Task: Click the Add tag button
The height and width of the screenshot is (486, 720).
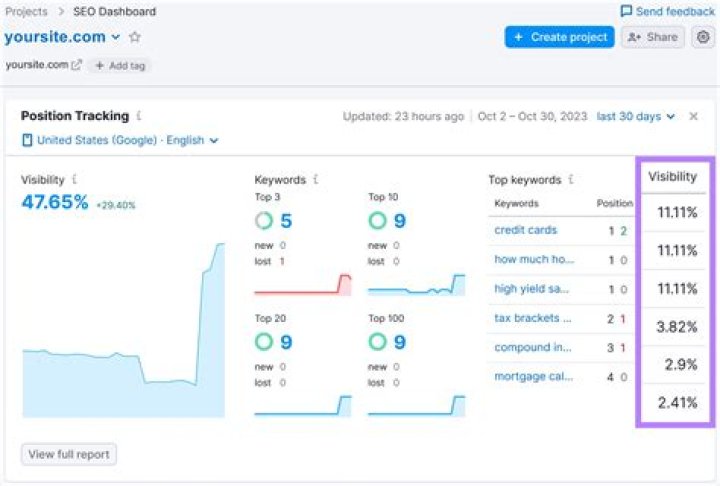Action: point(118,65)
